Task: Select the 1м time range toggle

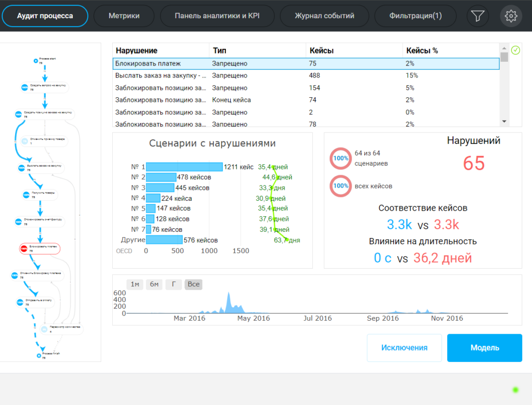Action: tap(135, 284)
